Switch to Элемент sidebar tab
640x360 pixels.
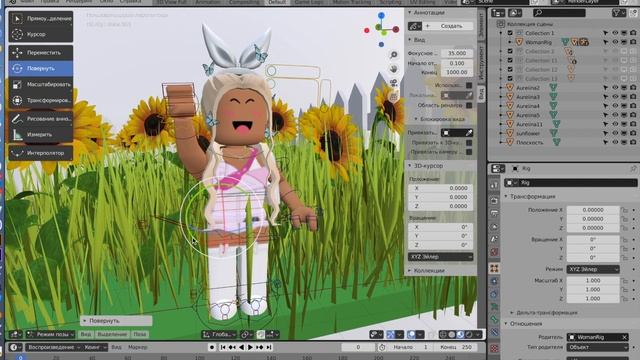coord(481,25)
